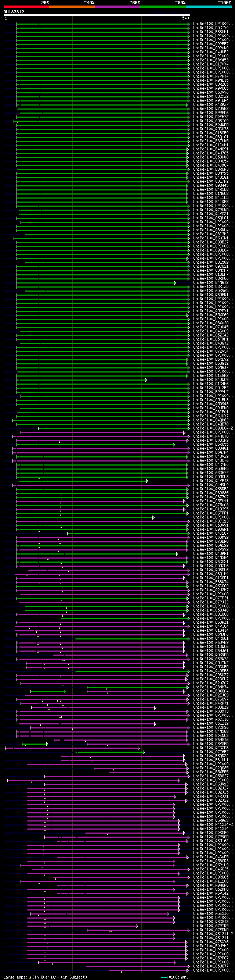
Task: Click the UniRef100_A7T6F7 label
Action: click(x=211, y=752)
